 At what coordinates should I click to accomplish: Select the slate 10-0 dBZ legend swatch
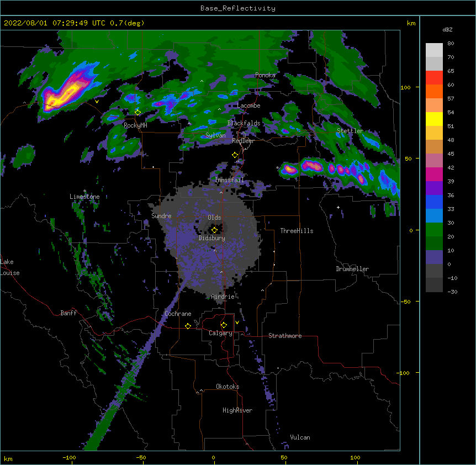click(x=434, y=257)
